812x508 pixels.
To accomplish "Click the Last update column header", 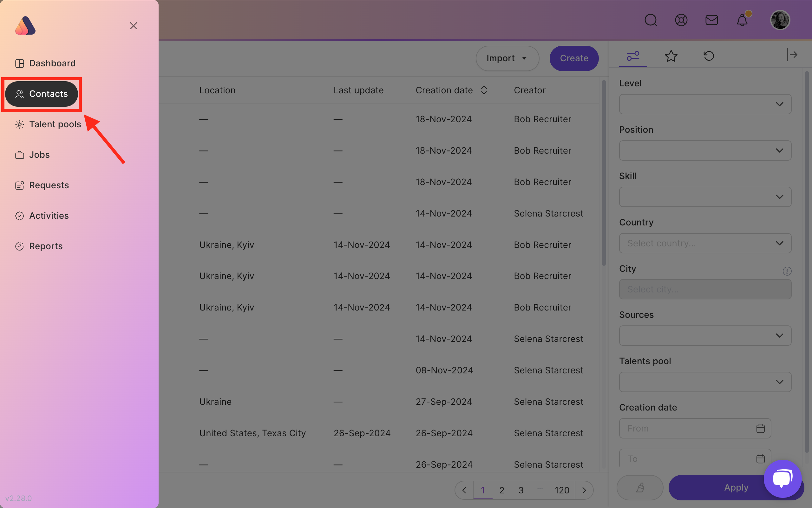I will click(358, 90).
